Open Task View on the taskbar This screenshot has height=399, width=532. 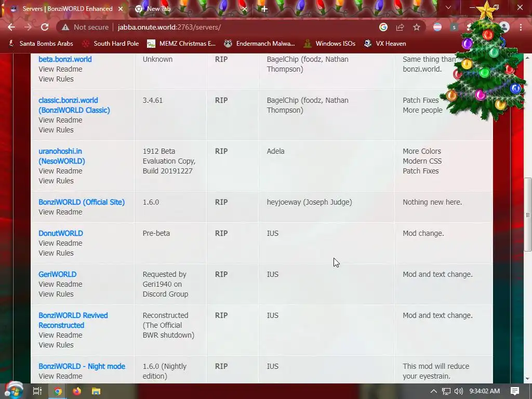(37, 391)
